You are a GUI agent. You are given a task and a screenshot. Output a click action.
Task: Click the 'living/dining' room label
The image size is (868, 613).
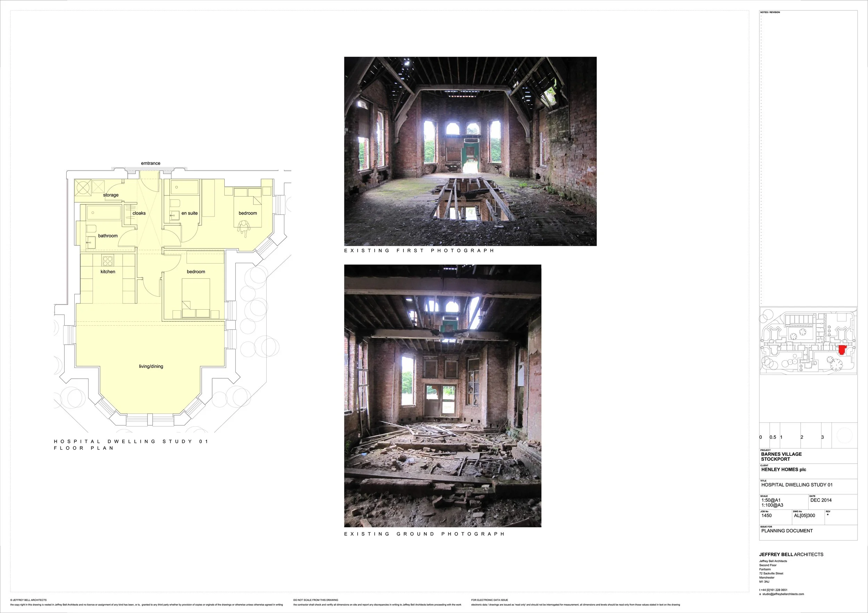pyautogui.click(x=151, y=366)
